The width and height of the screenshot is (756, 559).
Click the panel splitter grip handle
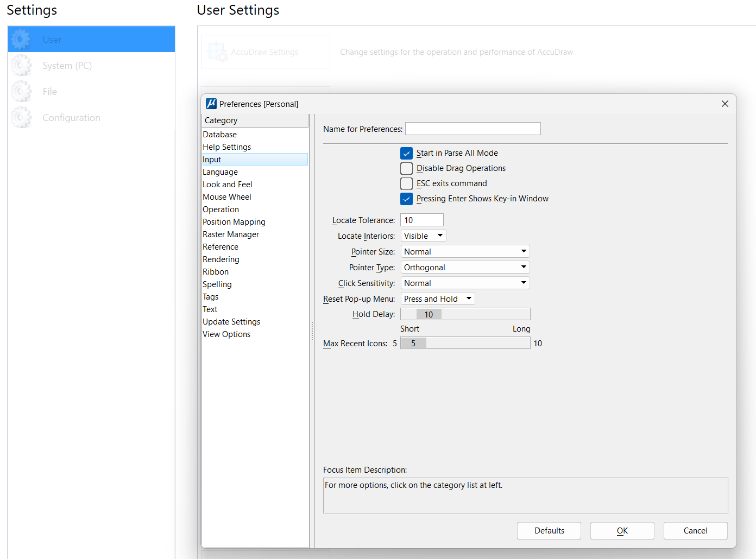tap(312, 331)
